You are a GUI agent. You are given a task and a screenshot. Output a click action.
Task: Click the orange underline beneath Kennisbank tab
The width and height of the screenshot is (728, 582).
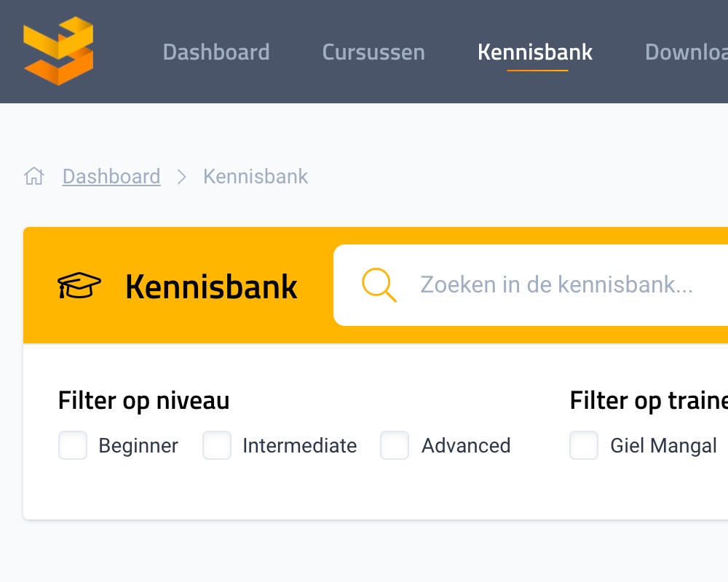click(x=537, y=71)
